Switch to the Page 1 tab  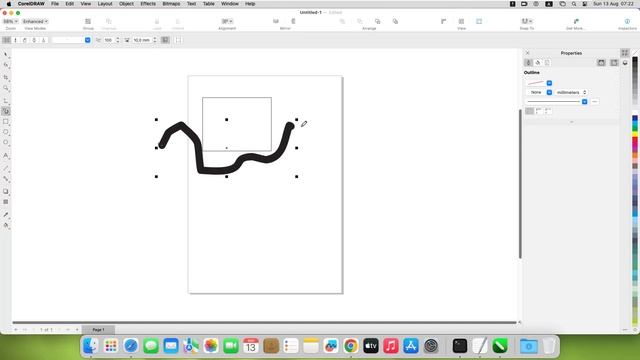98,329
